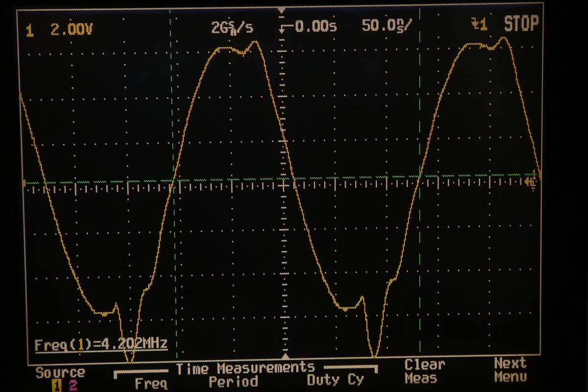
Task: Select channel 2 as measurement source
Action: click(x=73, y=386)
